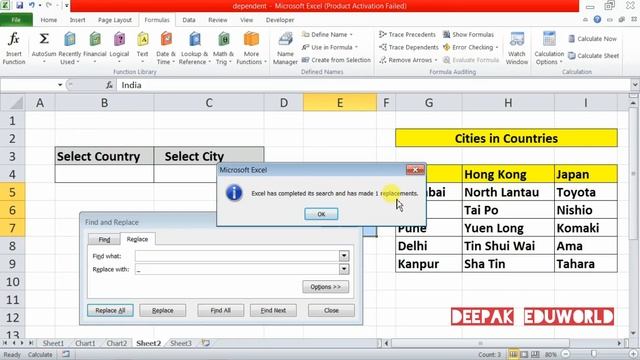Click the AutoSum sigma icon
This screenshot has width=640, height=360.
[44, 39]
